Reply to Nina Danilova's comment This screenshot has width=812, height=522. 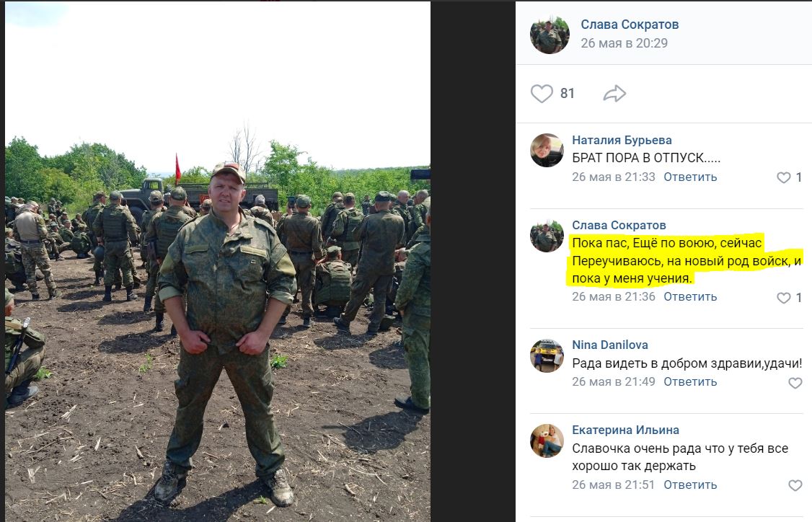690,381
